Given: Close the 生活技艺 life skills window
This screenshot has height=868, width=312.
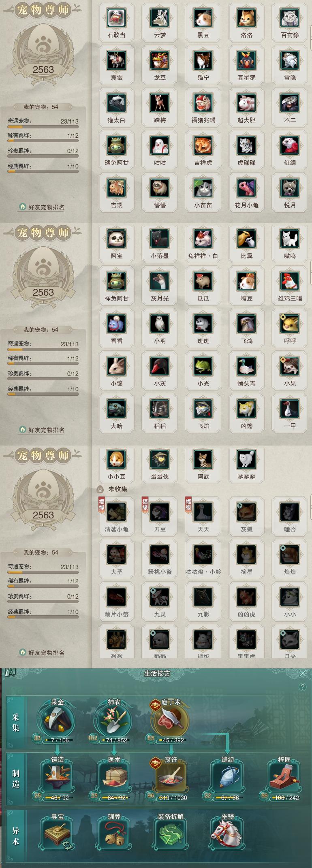Looking at the screenshot, I should click(x=303, y=673).
